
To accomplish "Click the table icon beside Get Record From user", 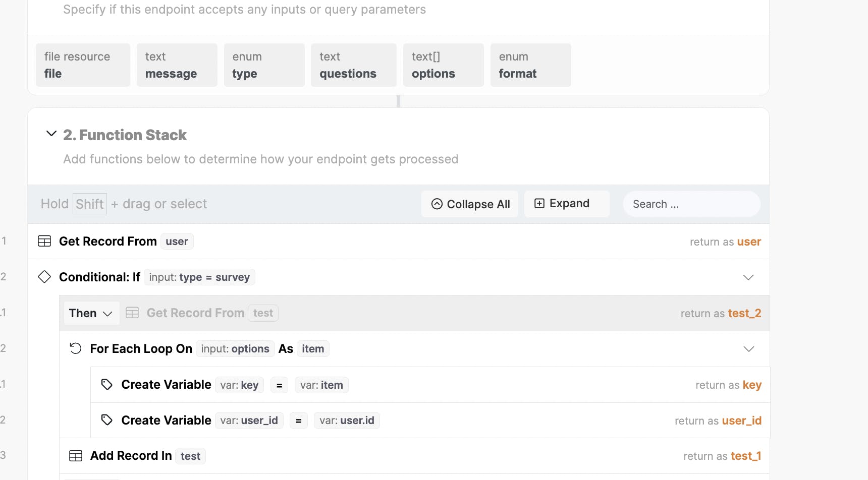I will (44, 242).
